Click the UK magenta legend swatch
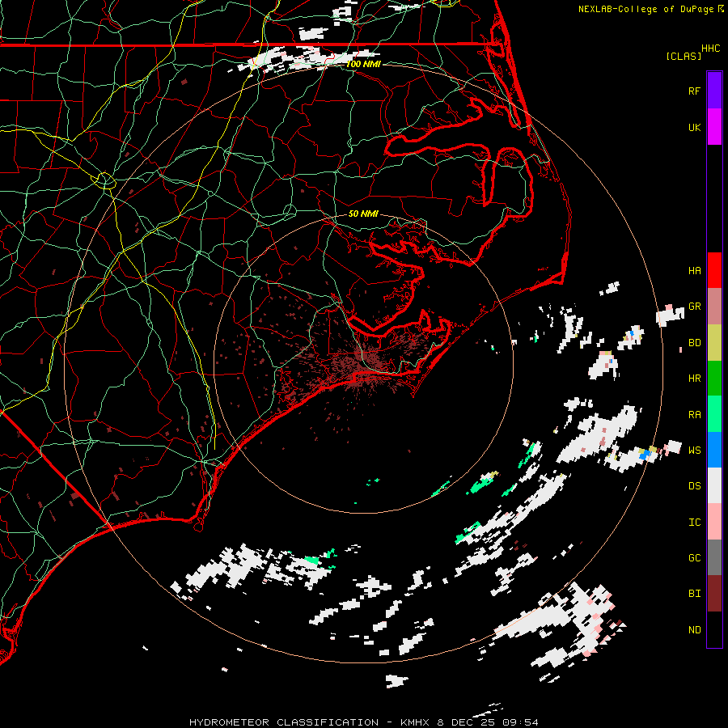728x728 pixels. 714,127
